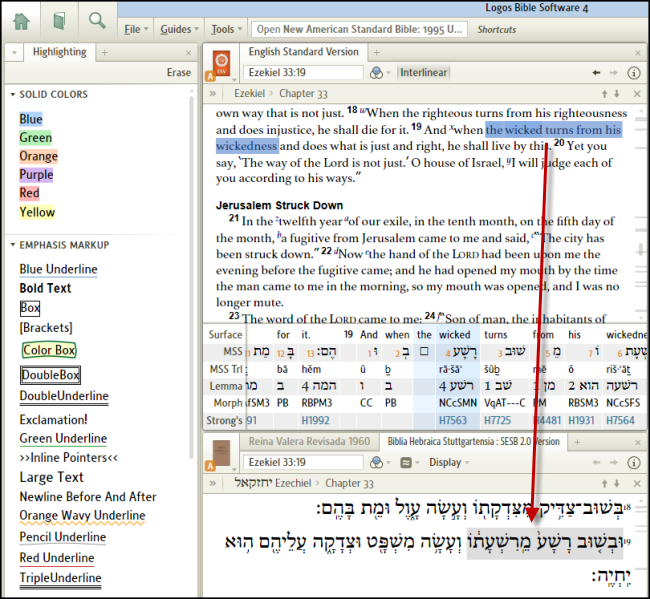Click the ESV resource cover icon
The image size is (650, 599).
(x=221, y=63)
